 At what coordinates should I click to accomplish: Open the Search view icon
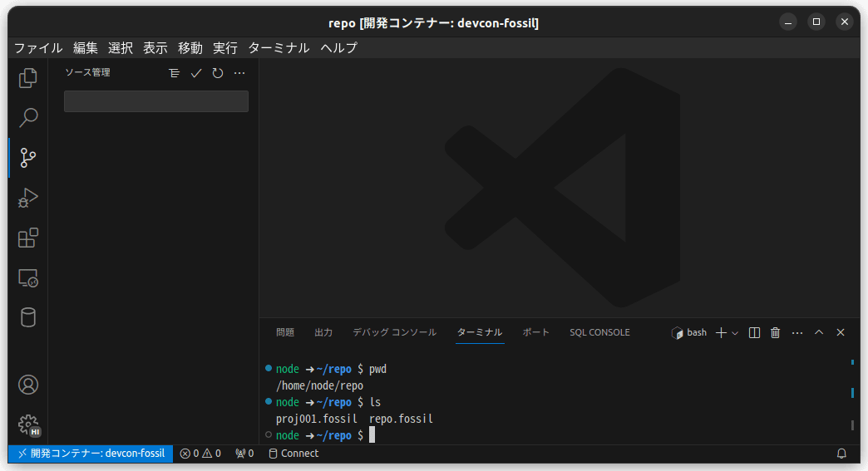point(27,118)
